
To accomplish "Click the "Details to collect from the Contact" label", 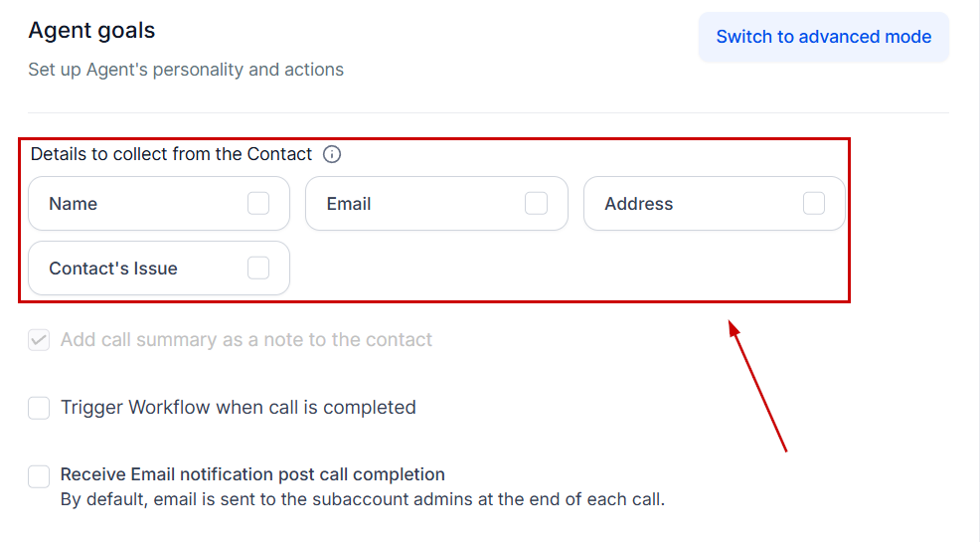I will click(171, 154).
